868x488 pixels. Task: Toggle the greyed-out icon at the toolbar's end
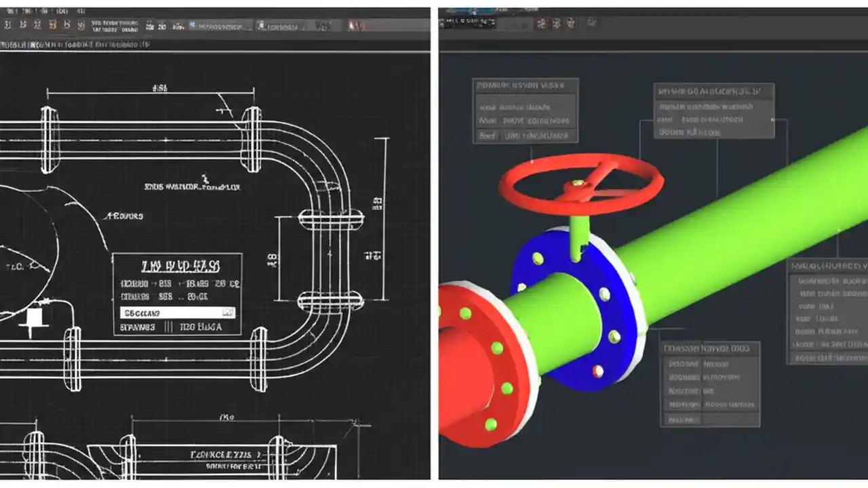592,24
